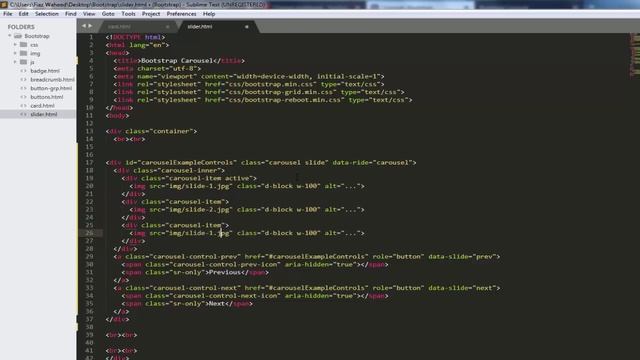This screenshot has height=360, width=640.
Task: Click the FOLDERS sidebar heading
Action: (x=21, y=27)
